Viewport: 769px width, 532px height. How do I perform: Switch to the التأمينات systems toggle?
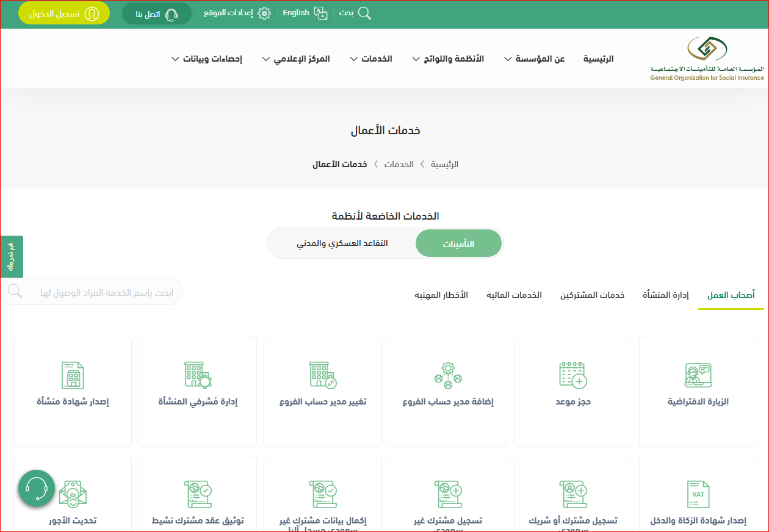coord(458,244)
